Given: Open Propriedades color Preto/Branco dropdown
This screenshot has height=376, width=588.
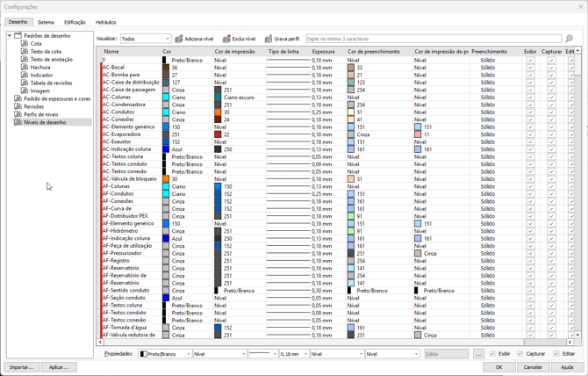Looking at the screenshot, I should point(165,354).
